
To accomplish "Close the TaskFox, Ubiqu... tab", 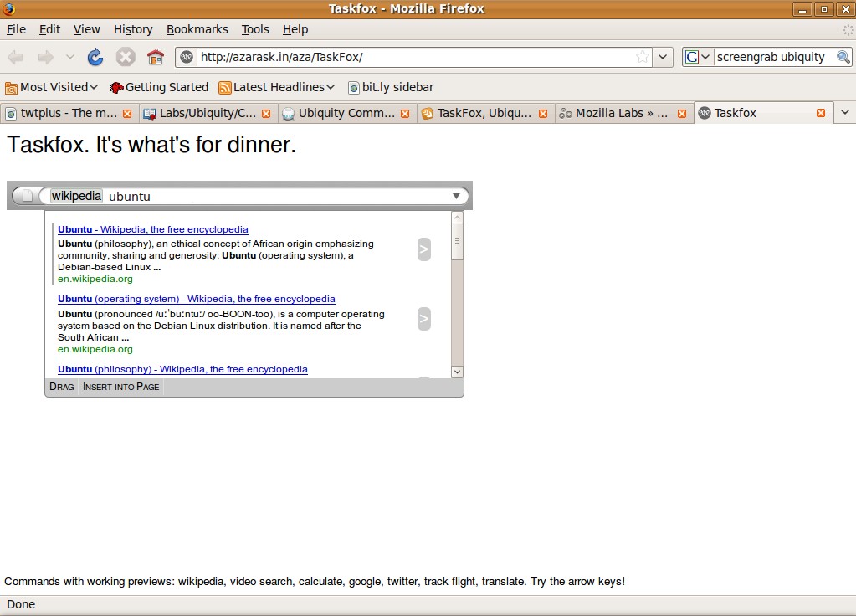I will pyautogui.click(x=543, y=114).
